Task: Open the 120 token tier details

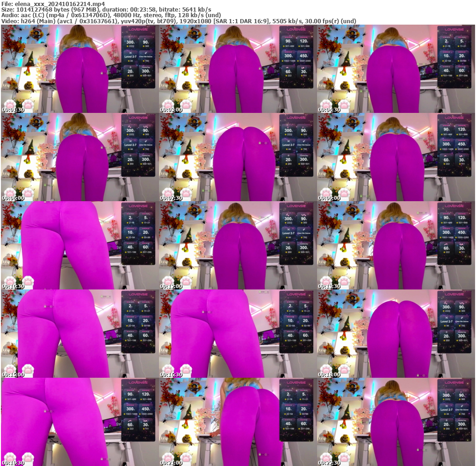Action: (304, 40)
